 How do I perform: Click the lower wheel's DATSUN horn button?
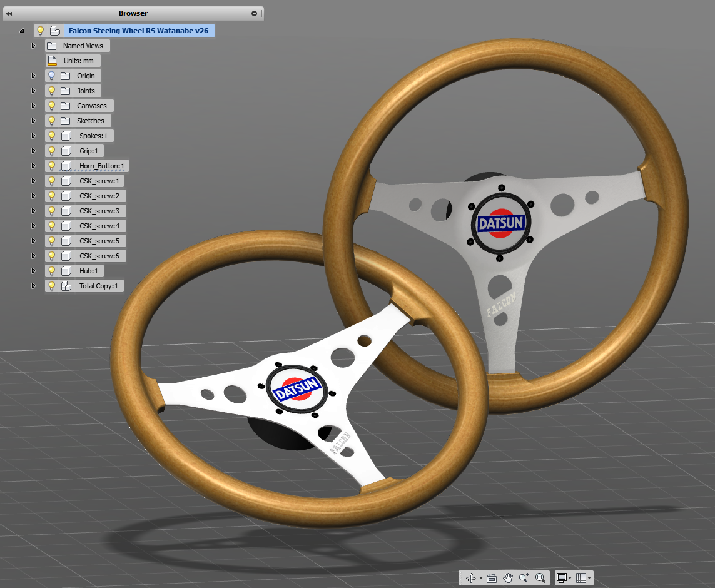pyautogui.click(x=297, y=389)
